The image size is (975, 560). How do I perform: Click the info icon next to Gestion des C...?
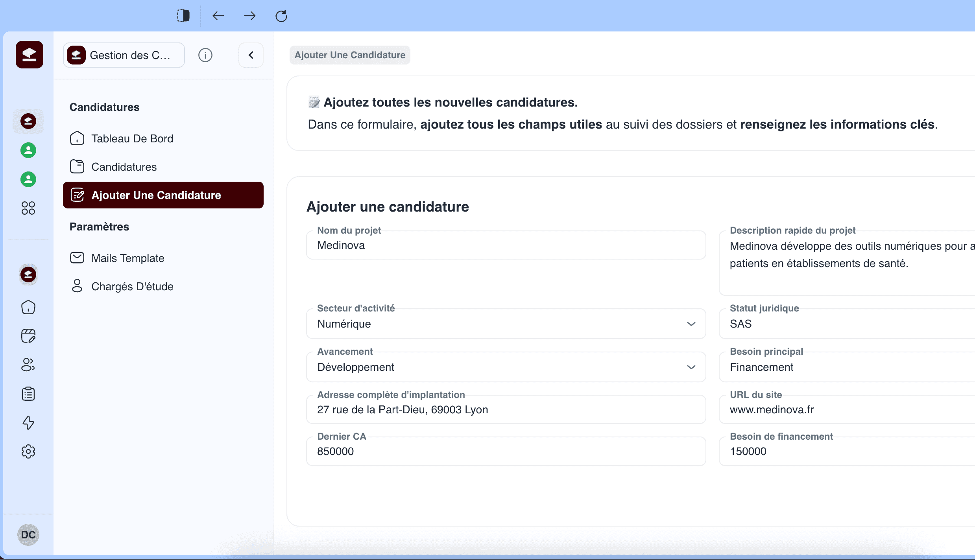(x=205, y=55)
